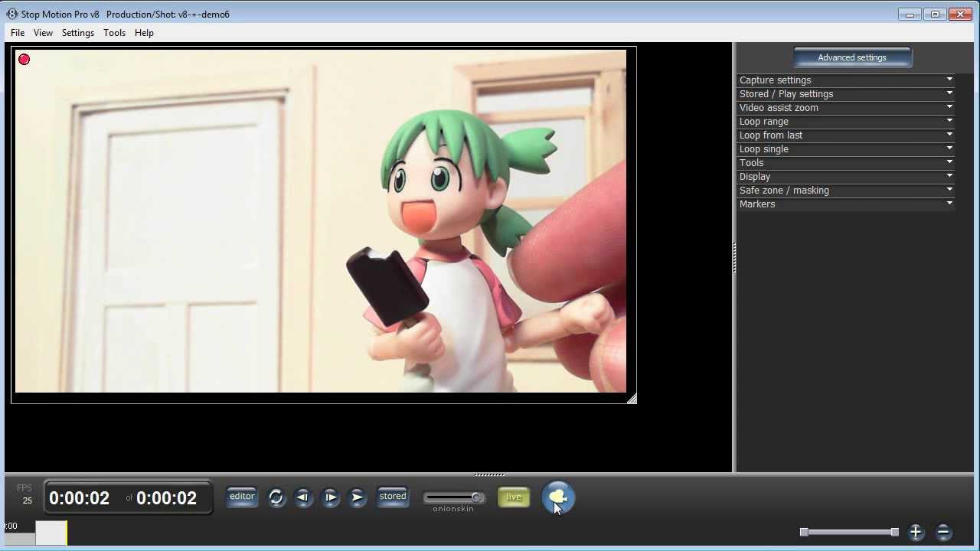Expand the Tools panel section
The height and width of the screenshot is (551, 980).
[x=846, y=162]
